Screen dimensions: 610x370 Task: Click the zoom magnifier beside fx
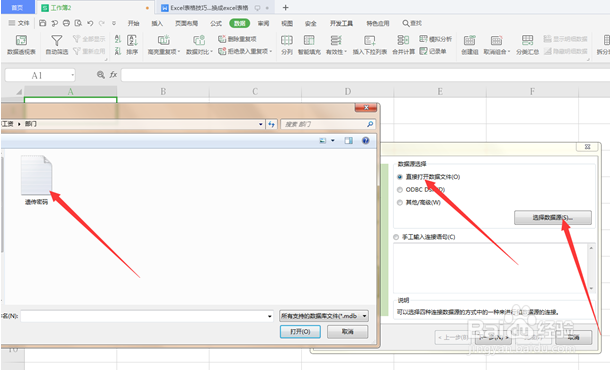pyautogui.click(x=101, y=74)
